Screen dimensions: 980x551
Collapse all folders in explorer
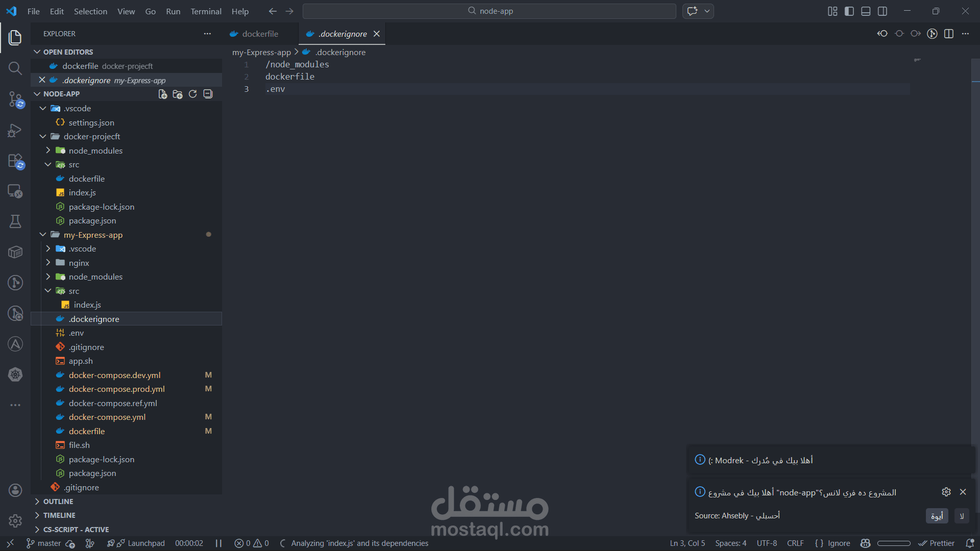pos(208,94)
